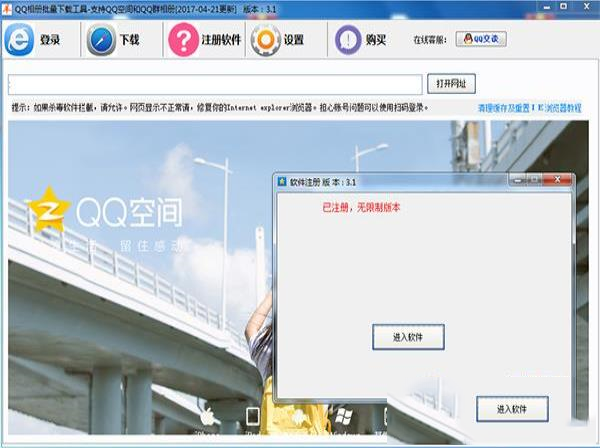The image size is (600, 448).
Task: Close the 软件注册 dialog with red X
Action: point(558,179)
